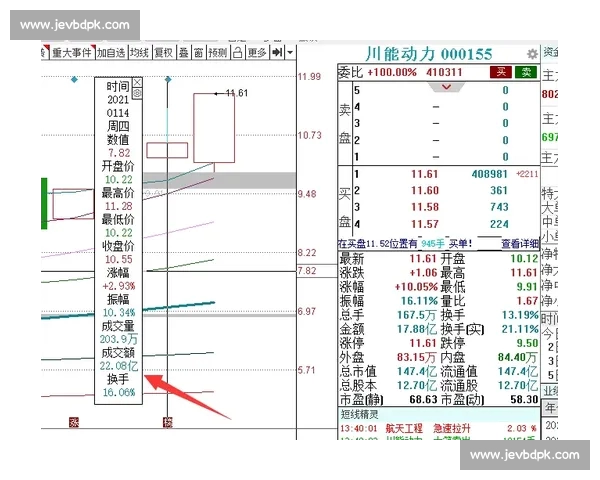Open the toolbar's black triangle dropdown
The height and width of the screenshot is (480, 600).
pyautogui.click(x=290, y=52)
